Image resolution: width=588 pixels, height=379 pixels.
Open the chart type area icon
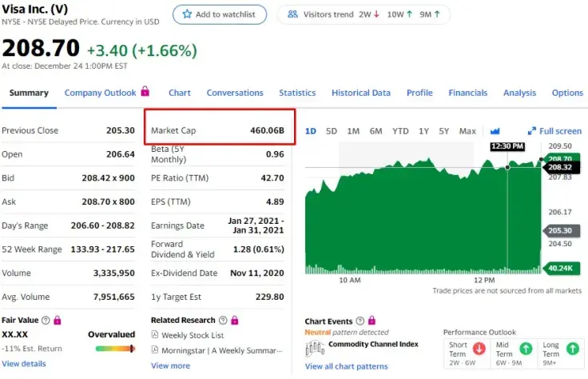tap(495, 131)
